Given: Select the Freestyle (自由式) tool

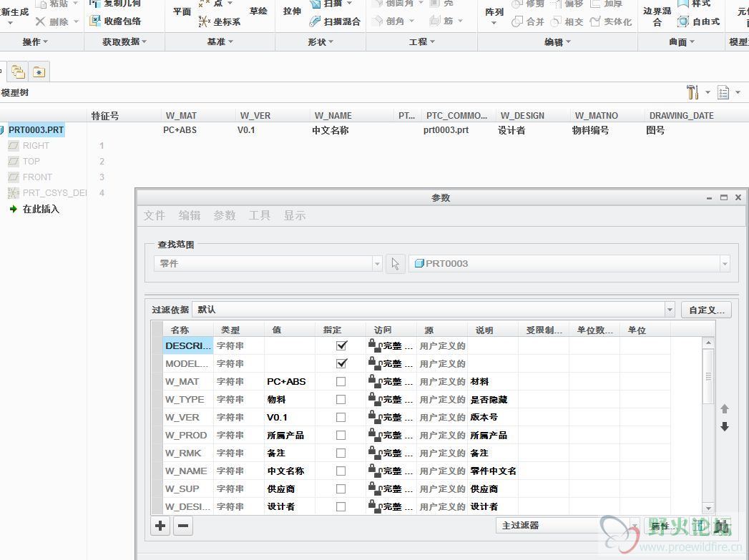Looking at the screenshot, I should click(699, 21).
